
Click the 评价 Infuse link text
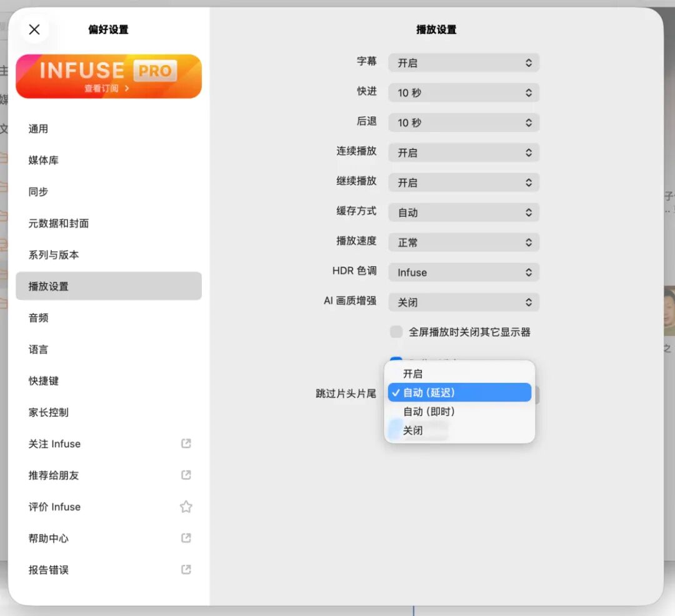click(x=54, y=507)
